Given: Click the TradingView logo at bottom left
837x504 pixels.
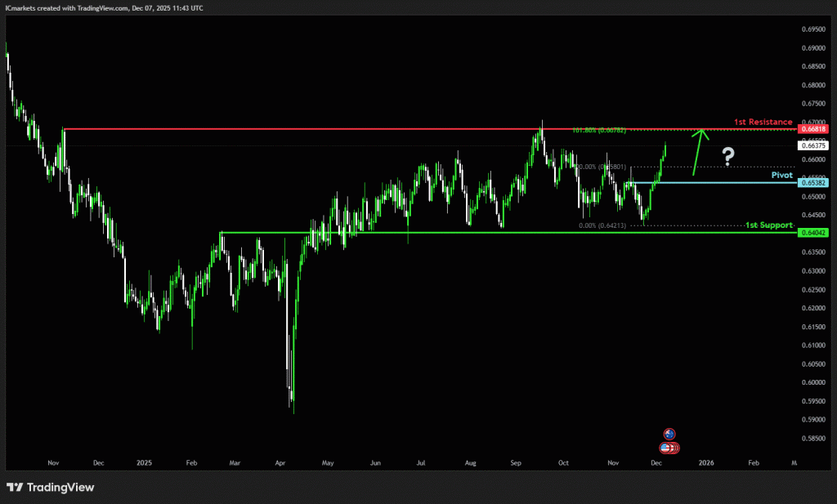Looking at the screenshot, I should pos(51,488).
